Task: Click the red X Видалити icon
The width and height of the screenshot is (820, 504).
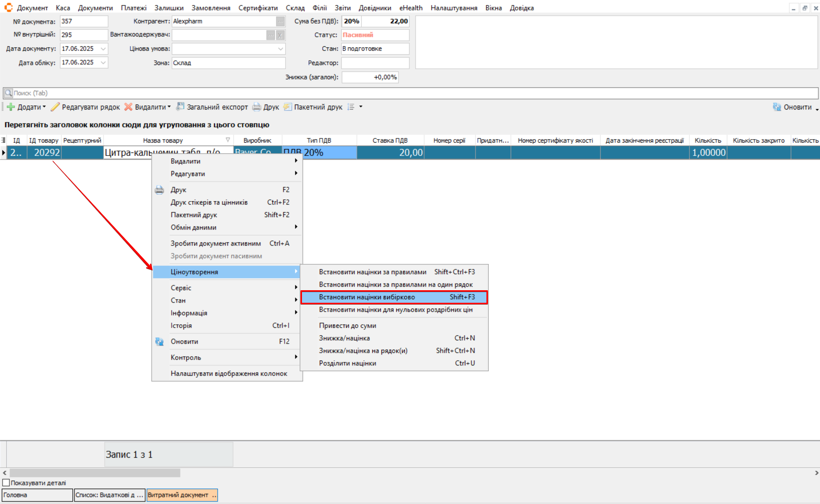Action: click(129, 107)
